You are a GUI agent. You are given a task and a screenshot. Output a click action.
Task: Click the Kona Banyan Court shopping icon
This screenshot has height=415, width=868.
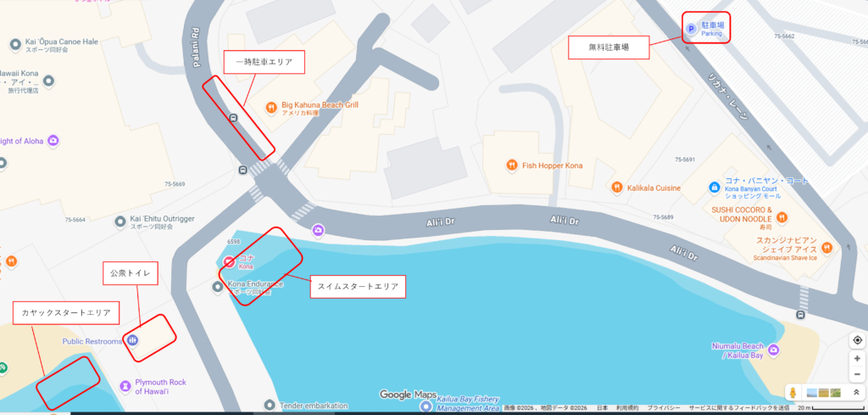(x=714, y=188)
